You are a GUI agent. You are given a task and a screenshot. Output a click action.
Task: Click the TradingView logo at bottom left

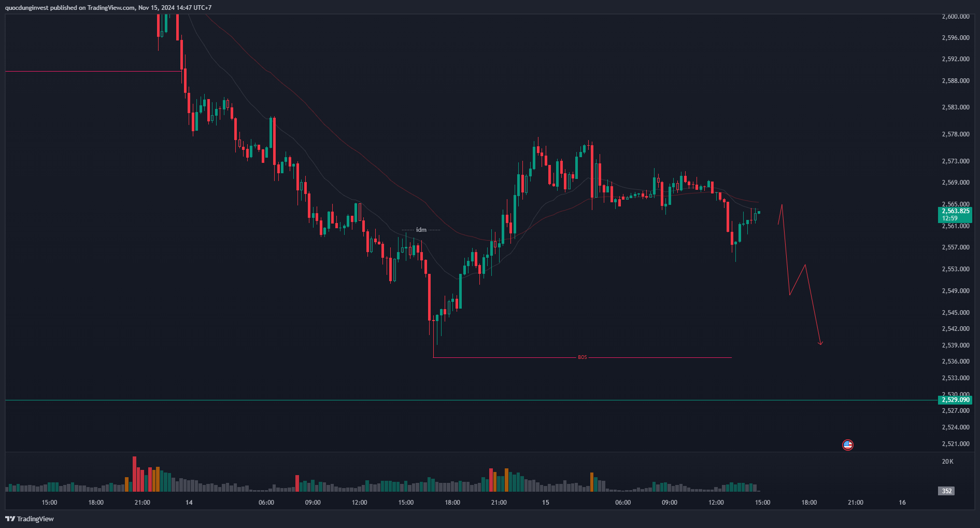click(x=30, y=519)
